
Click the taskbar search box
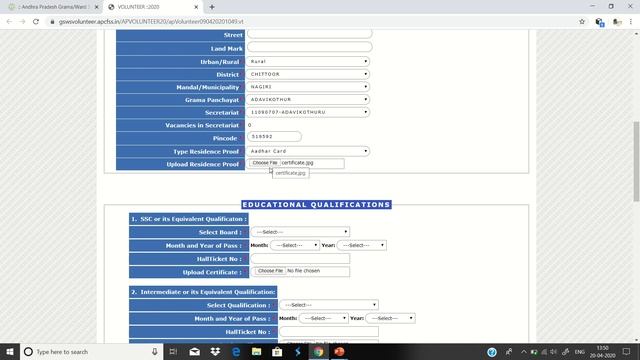click(91, 351)
